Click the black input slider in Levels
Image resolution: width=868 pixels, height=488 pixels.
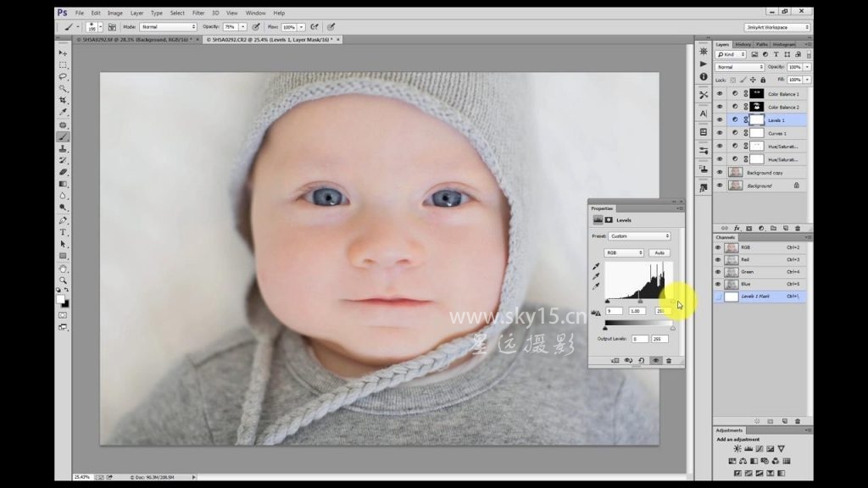pyautogui.click(x=607, y=302)
